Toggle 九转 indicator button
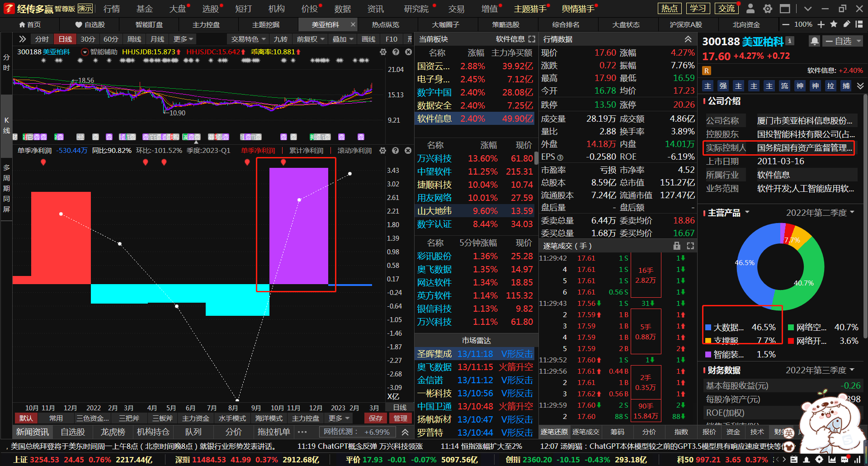868x466 pixels. tap(280, 39)
